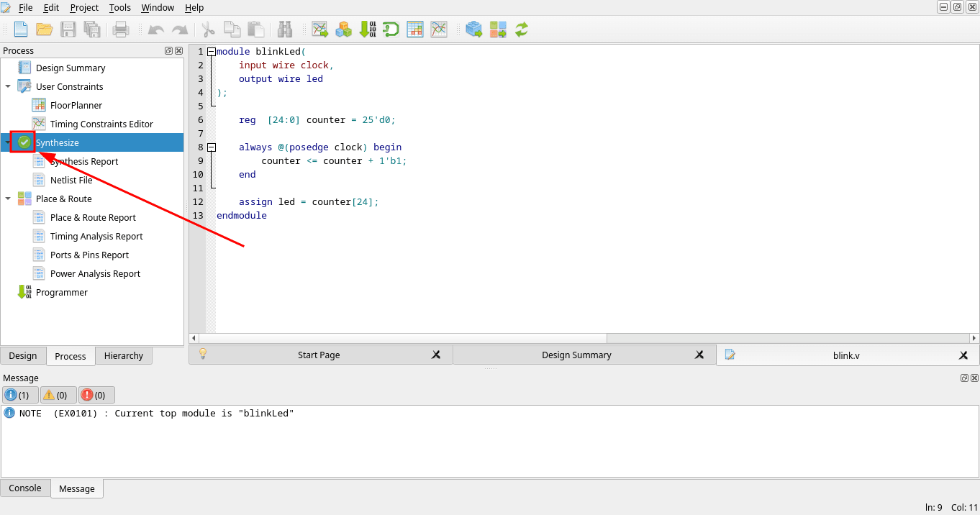
Task: Close the Start Page tab
Action: [436, 355]
